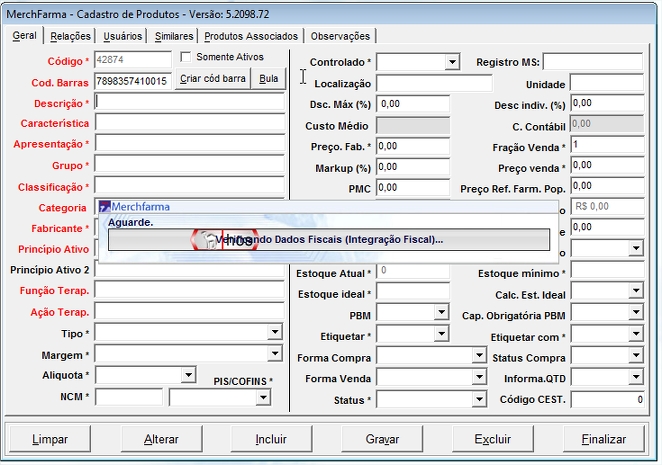Enable the Somente Ativos checkbox

pos(185,57)
